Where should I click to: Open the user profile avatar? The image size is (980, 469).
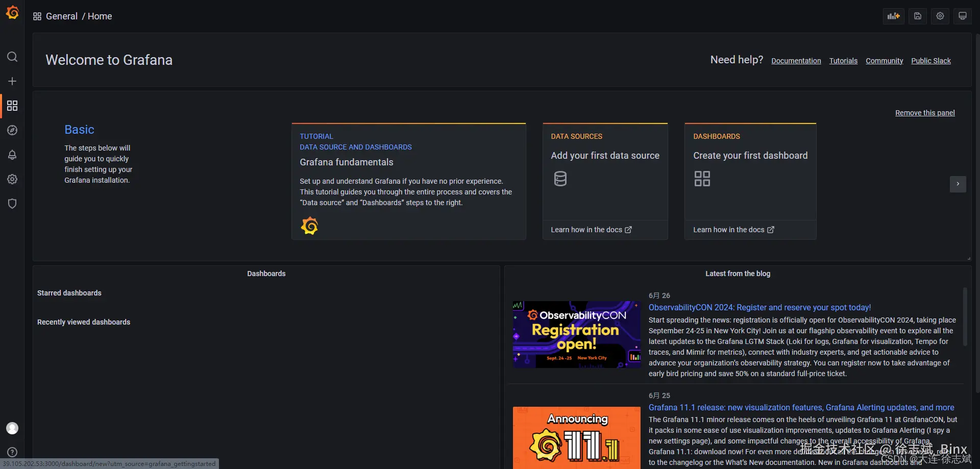pos(12,428)
